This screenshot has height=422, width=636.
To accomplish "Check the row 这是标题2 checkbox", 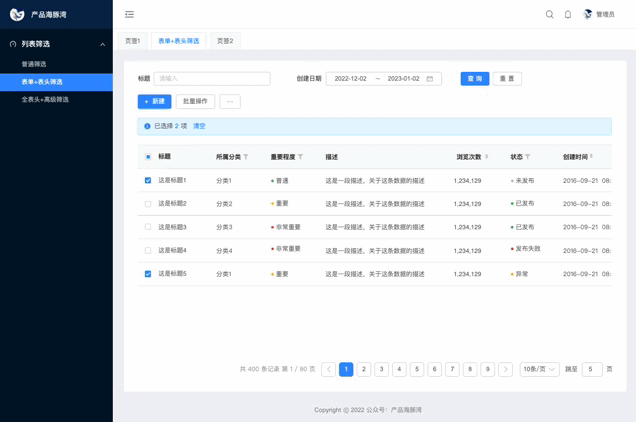I will [148, 204].
